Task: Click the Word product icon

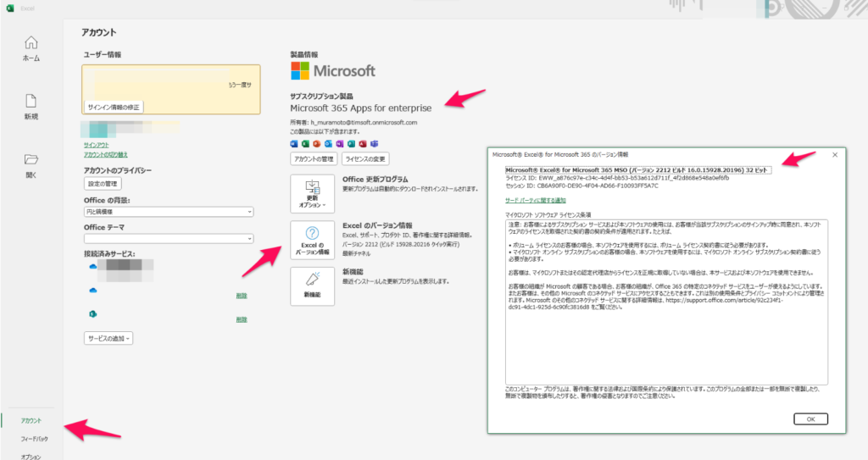Action: point(294,144)
